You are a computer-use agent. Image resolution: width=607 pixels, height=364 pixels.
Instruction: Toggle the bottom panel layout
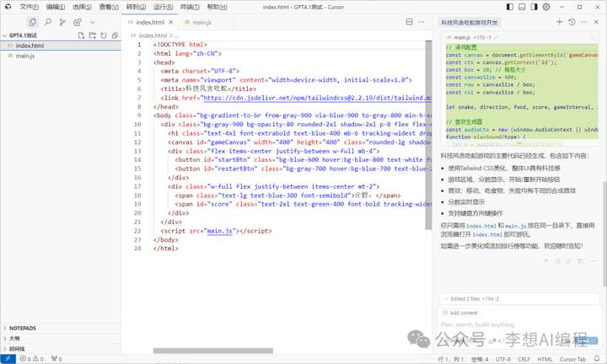point(522,7)
